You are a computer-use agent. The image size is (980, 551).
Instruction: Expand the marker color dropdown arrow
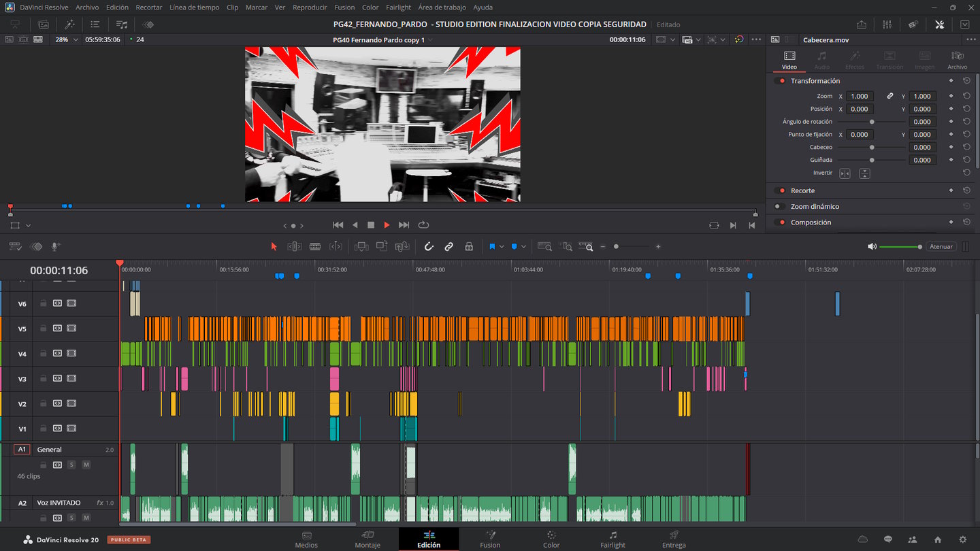click(x=523, y=247)
